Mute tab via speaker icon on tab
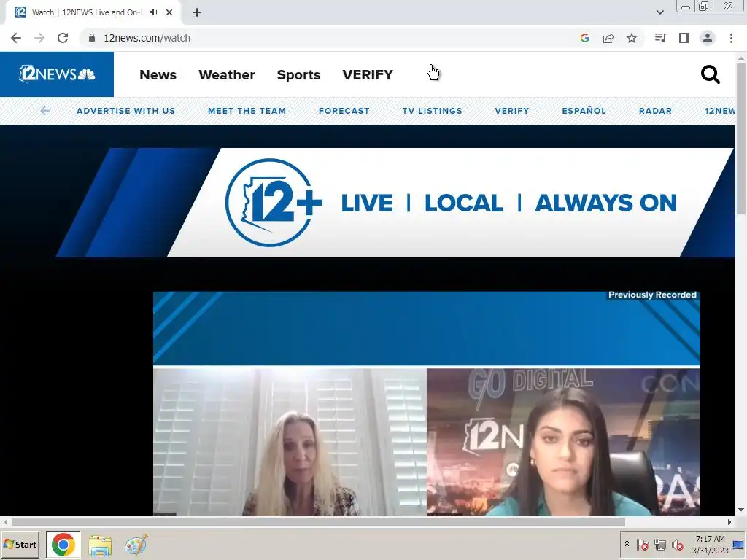 [x=153, y=12]
